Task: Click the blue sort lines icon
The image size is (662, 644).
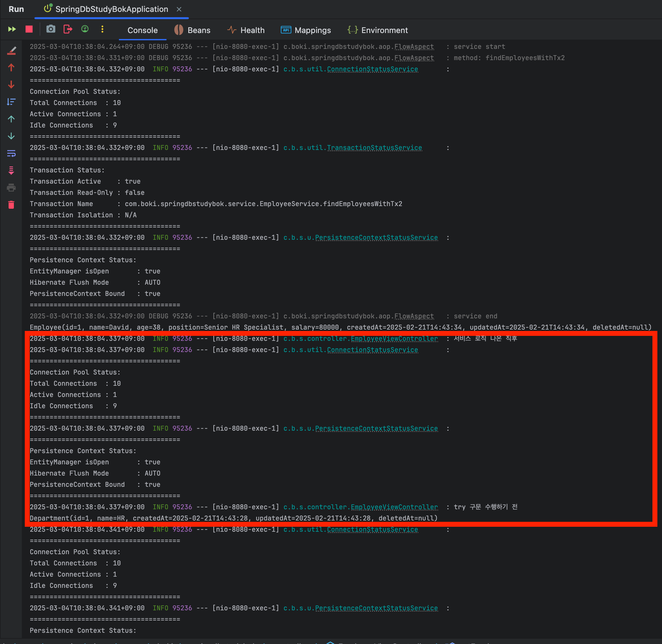Action: [12, 102]
